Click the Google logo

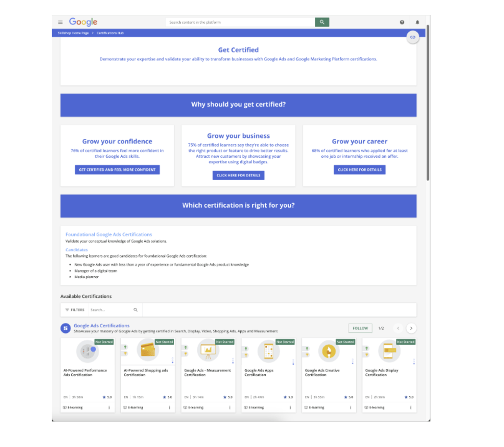point(83,22)
